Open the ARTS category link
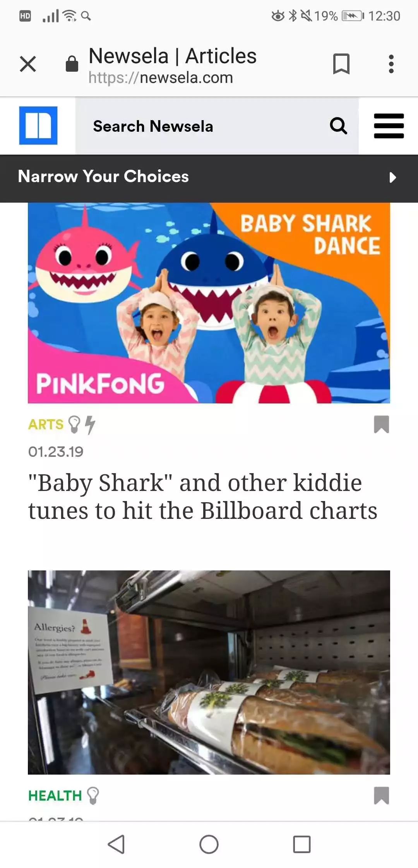Screen dimensions: 418x868 [x=46, y=425]
